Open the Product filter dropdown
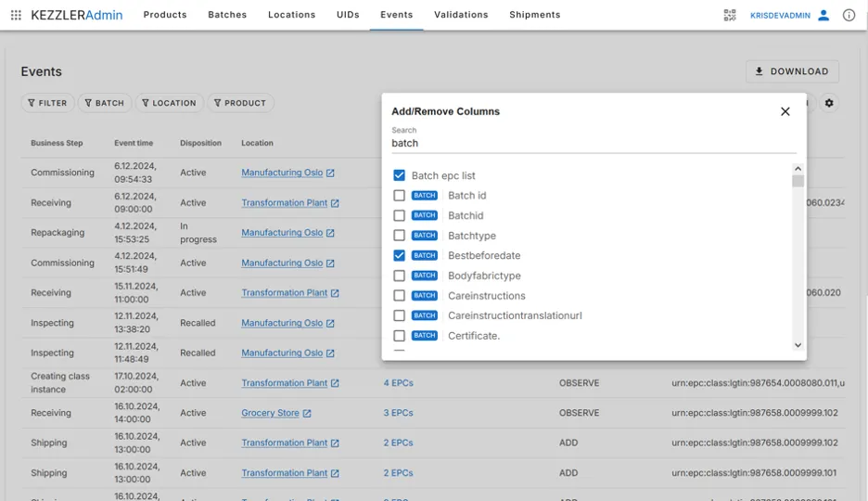The width and height of the screenshot is (868, 501). (240, 103)
